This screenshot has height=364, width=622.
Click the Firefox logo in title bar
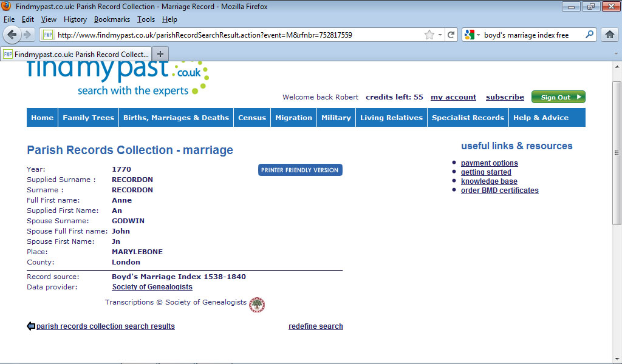6,6
